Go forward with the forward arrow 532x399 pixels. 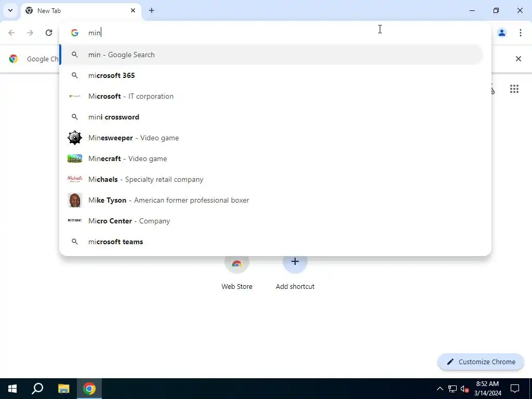point(30,33)
